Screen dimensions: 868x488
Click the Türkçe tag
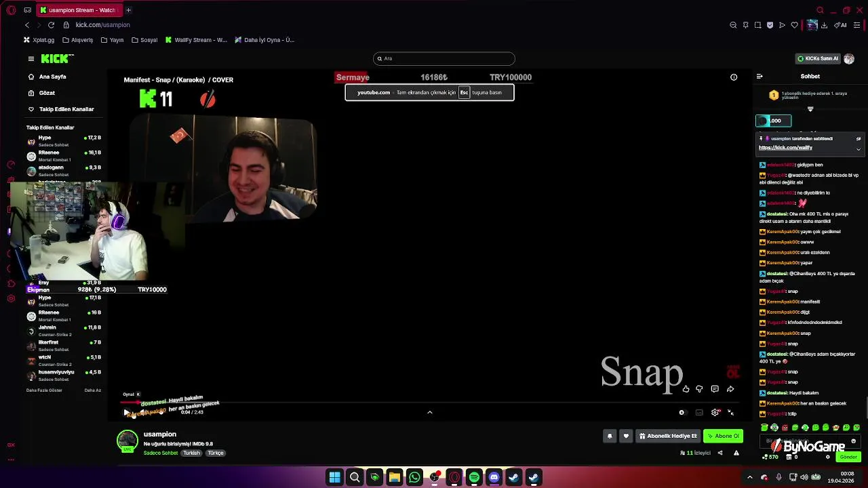pos(216,453)
